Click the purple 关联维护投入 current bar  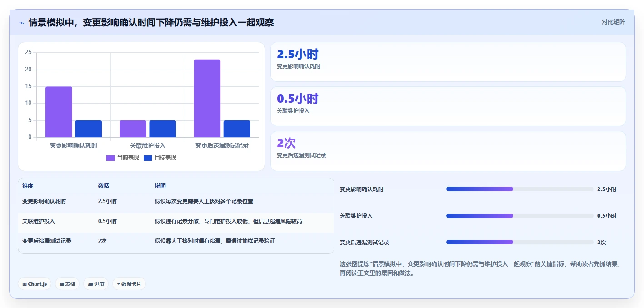click(x=133, y=129)
